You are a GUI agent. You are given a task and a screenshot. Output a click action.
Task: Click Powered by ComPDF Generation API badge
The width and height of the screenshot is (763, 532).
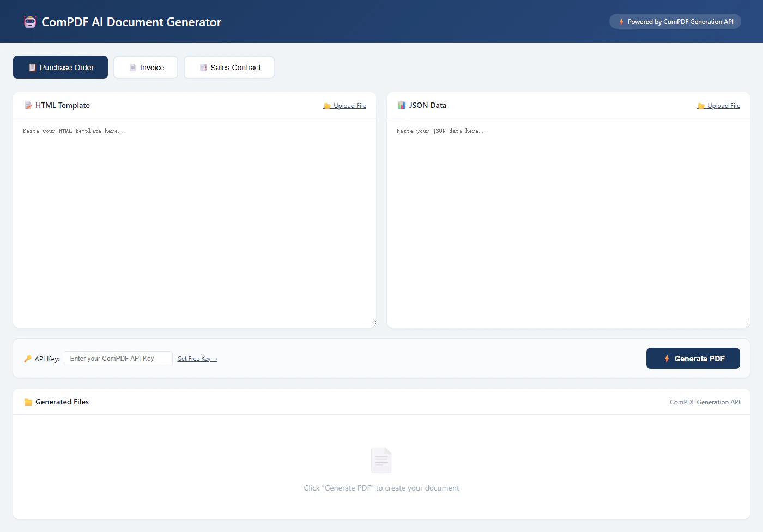[675, 22]
